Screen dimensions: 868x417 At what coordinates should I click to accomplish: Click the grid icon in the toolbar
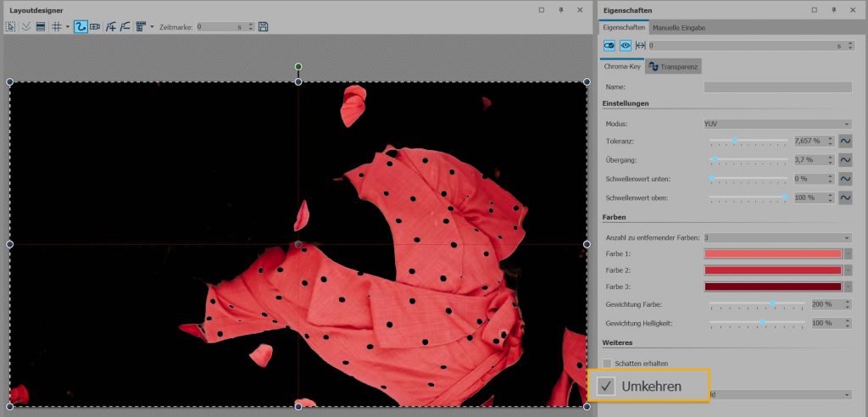(57, 27)
